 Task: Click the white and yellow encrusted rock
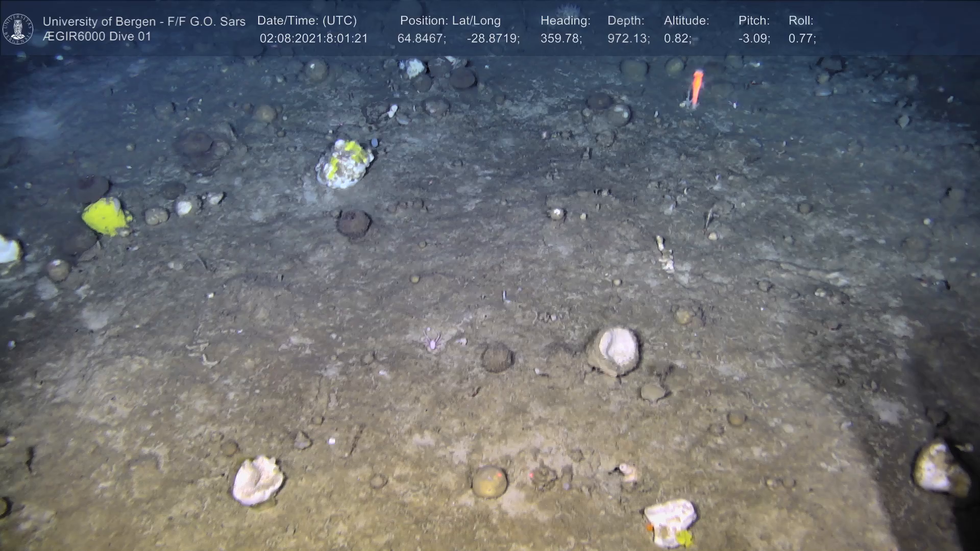[x=345, y=164]
